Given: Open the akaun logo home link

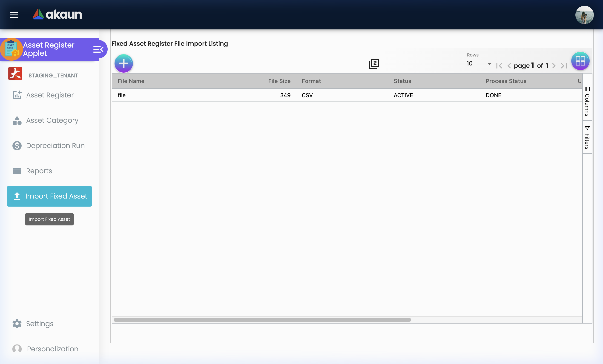Looking at the screenshot, I should (57, 14).
